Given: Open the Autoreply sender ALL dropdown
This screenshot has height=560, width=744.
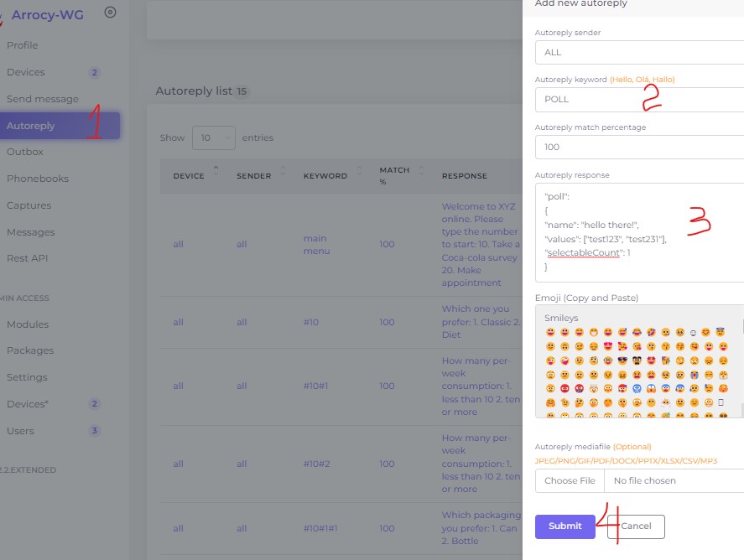Looking at the screenshot, I should tap(638, 52).
